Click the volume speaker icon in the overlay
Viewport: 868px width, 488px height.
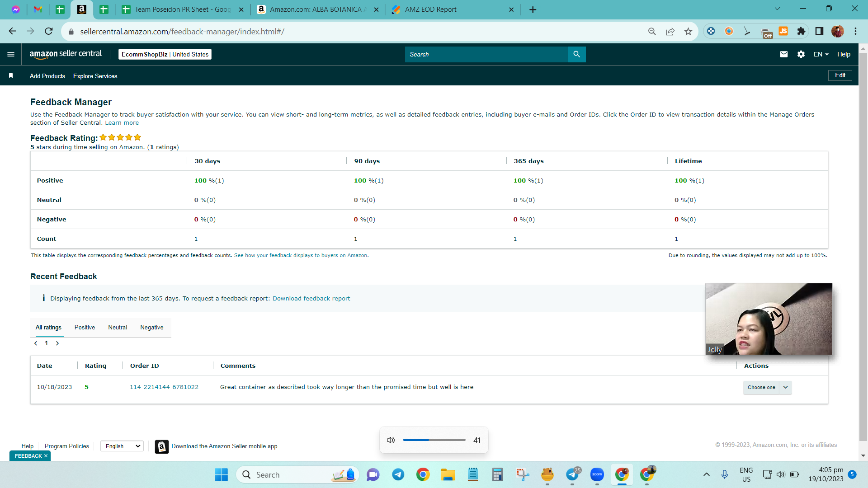pyautogui.click(x=391, y=440)
